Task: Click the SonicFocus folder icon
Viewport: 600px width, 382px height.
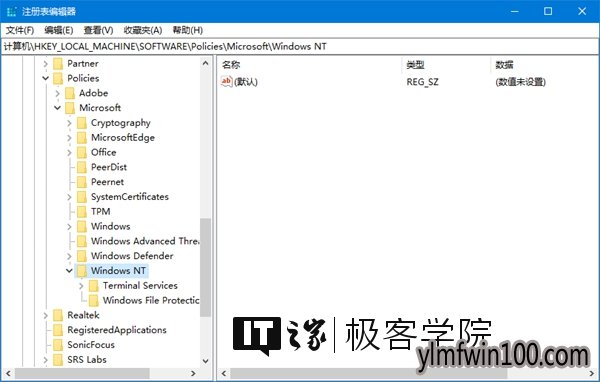Action: (x=58, y=345)
